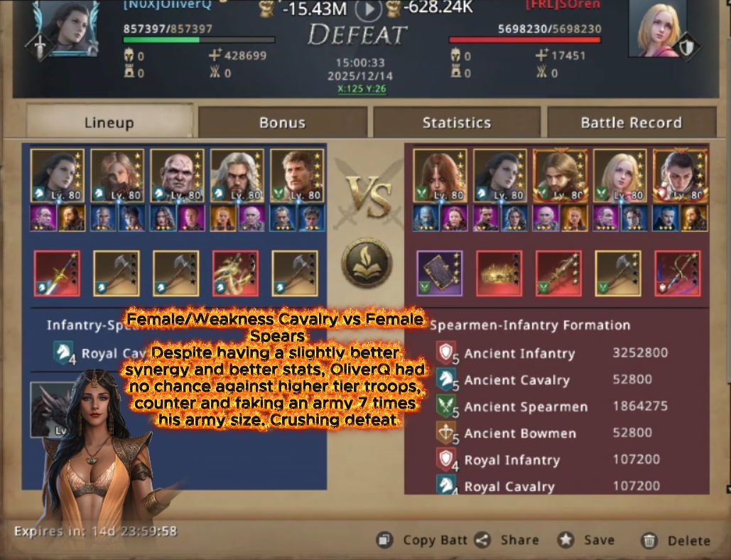Image resolution: width=731 pixels, height=560 pixels.
Task: Inspect the purple book artifact icon
Action: (x=440, y=273)
